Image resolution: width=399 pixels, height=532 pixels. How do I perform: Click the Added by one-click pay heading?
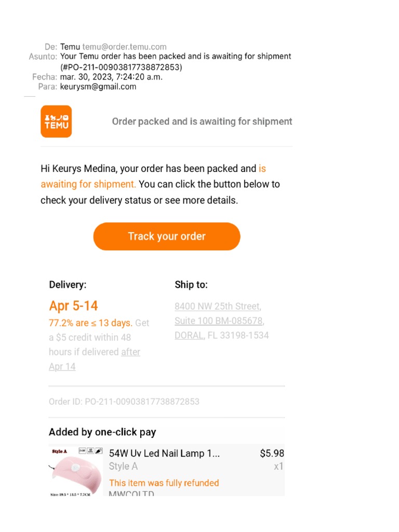point(102,432)
